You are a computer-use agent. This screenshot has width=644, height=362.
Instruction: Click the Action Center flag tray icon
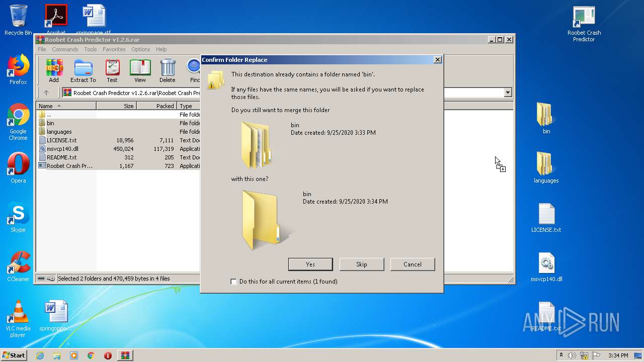[x=595, y=355]
